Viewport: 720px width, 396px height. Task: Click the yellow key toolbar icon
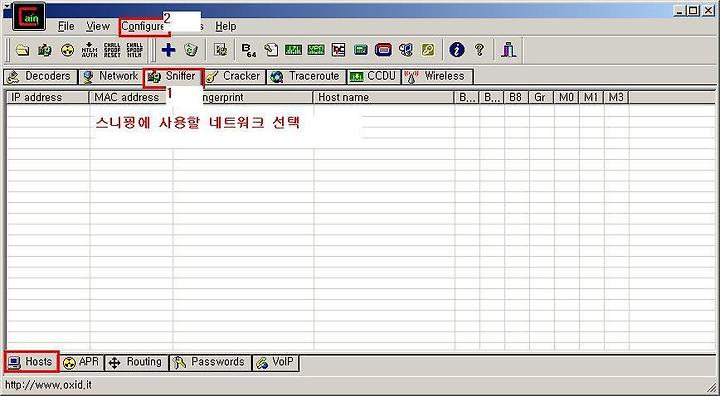[428, 50]
